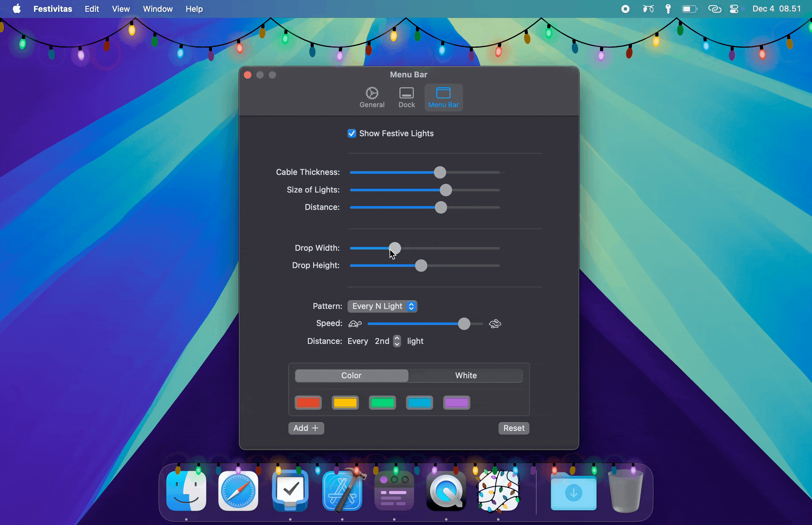The width and height of the screenshot is (812, 525).
Task: Click the Every 2nd light stepper arrows
Action: tap(397, 341)
